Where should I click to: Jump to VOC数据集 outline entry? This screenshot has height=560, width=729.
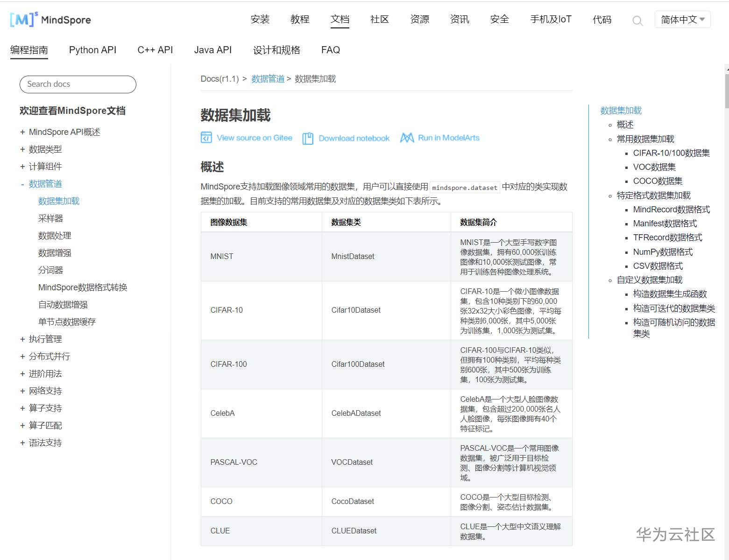[654, 167]
